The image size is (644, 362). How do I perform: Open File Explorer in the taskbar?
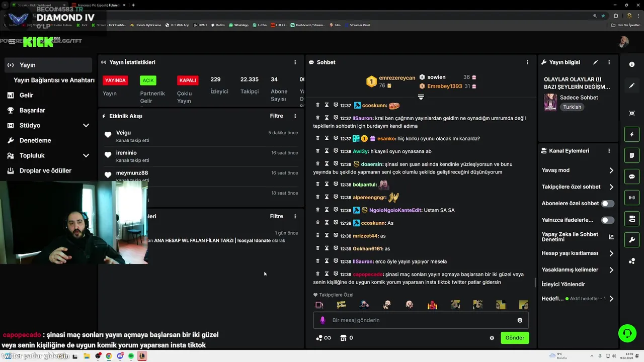pos(87,356)
